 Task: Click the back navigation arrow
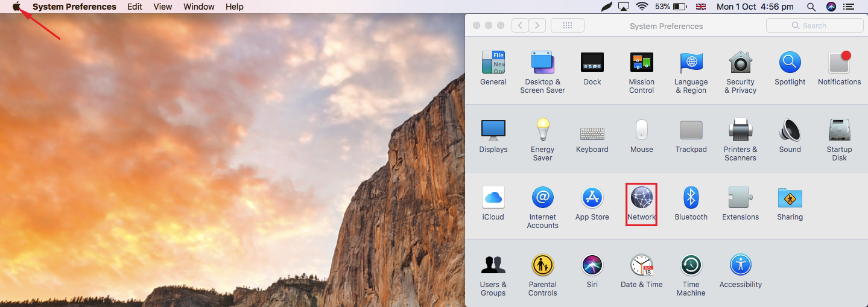pyautogui.click(x=520, y=25)
